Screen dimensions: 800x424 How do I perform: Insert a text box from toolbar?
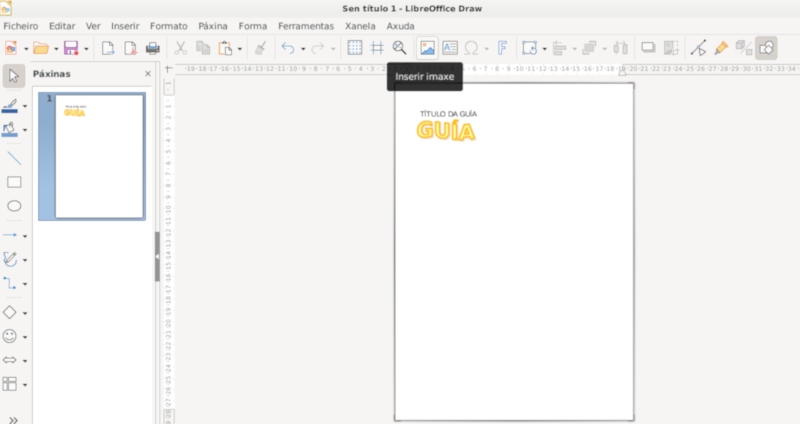[x=449, y=47]
